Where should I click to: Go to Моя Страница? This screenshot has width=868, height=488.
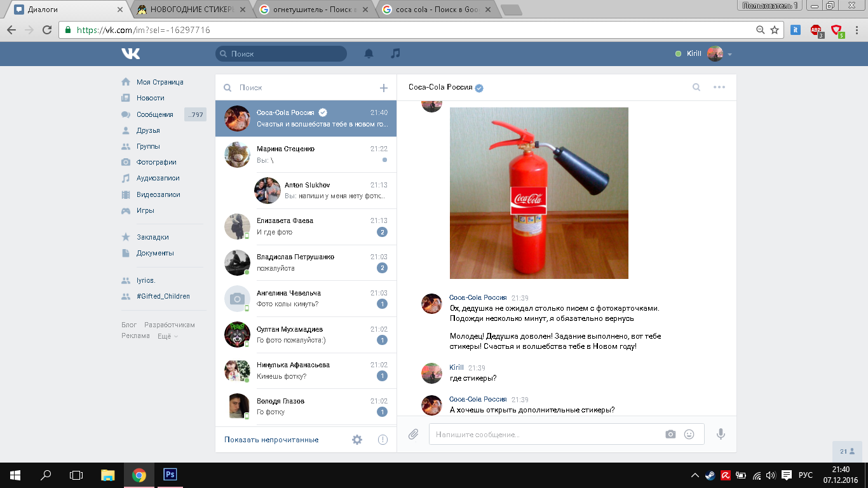(x=159, y=82)
